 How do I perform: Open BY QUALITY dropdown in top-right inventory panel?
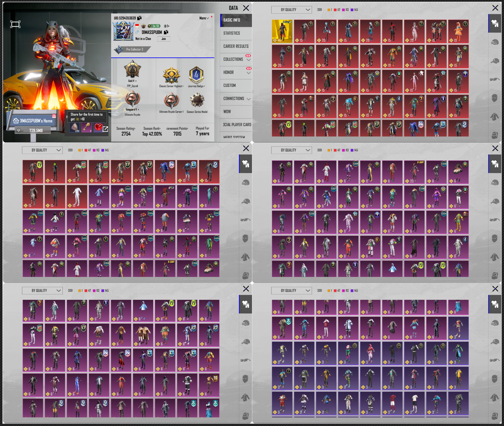tap(292, 10)
